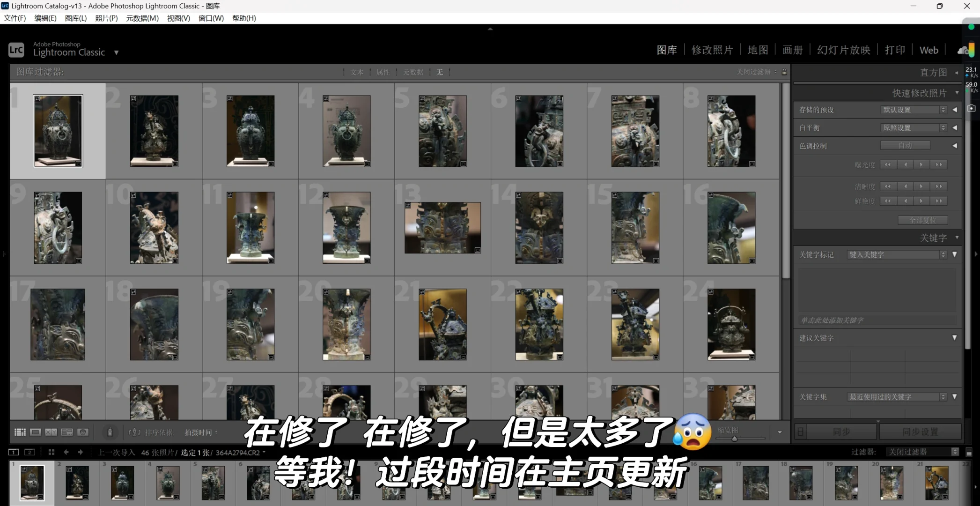Expand the 直方图 panel

pyautogui.click(x=957, y=73)
